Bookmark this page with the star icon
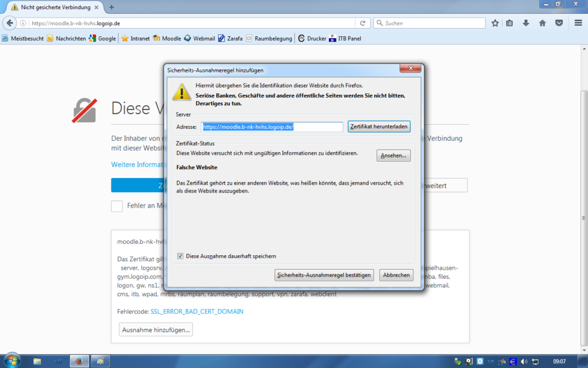Viewport: 588px width, 368px height. pos(495,24)
